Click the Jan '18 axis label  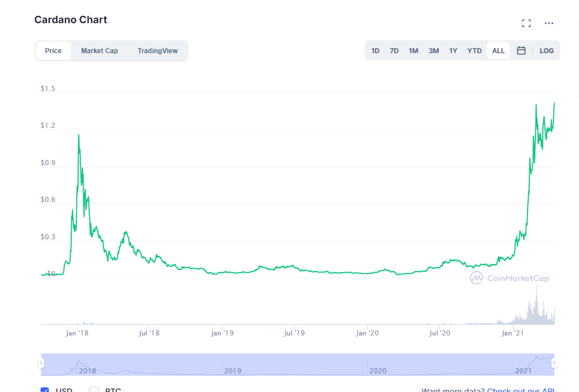click(77, 333)
